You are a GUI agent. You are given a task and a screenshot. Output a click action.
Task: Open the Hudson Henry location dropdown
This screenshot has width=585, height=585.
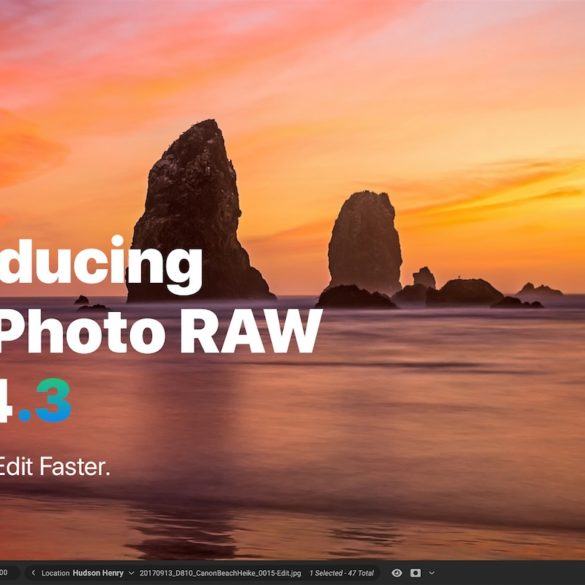tap(131, 573)
